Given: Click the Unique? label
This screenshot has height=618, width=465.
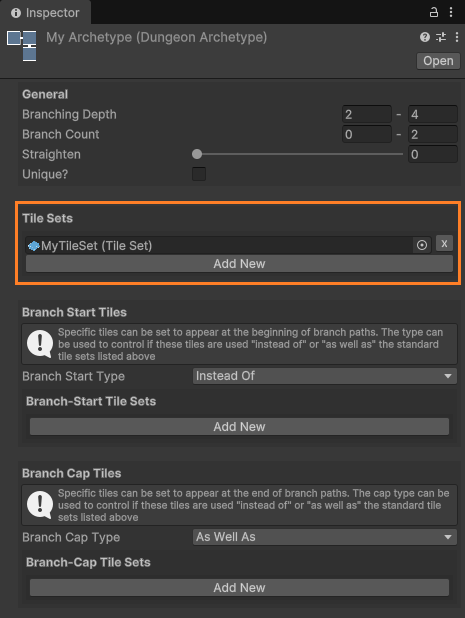Looking at the screenshot, I should pyautogui.click(x=45, y=174).
